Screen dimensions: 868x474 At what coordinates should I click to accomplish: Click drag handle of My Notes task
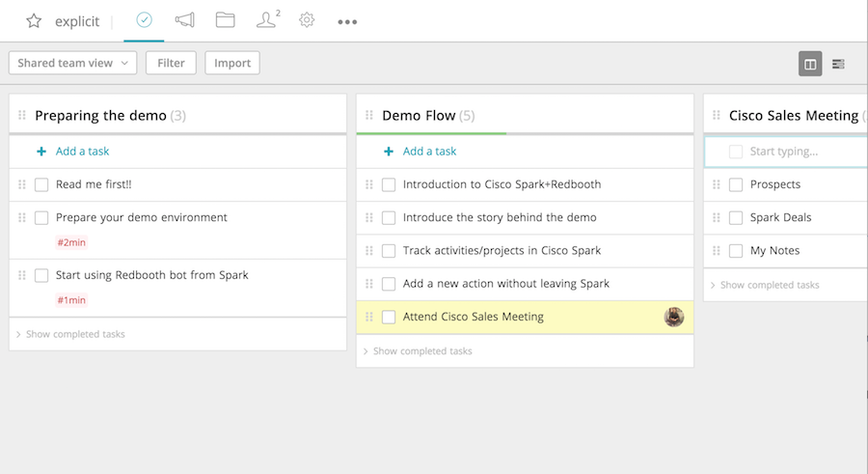(717, 251)
